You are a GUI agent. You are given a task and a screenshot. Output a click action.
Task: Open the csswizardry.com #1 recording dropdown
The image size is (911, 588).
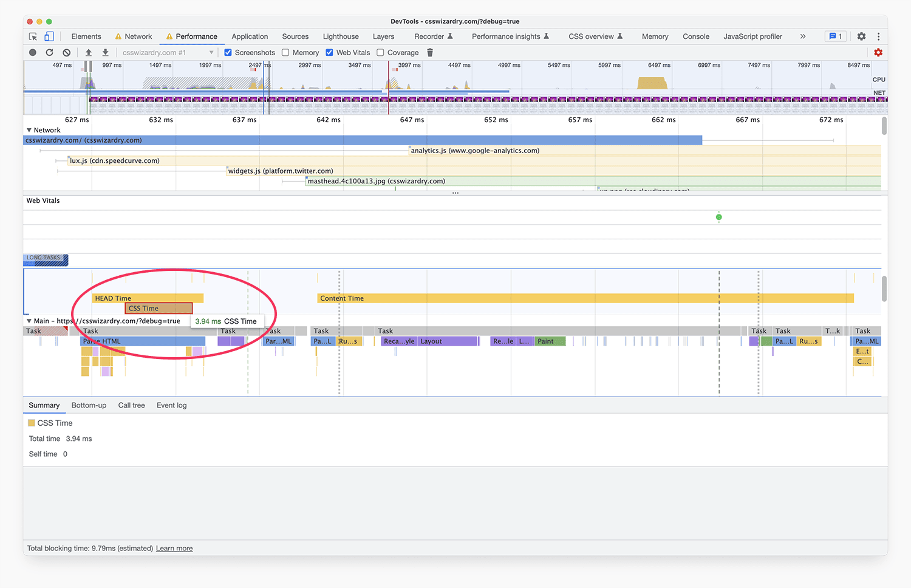click(168, 53)
